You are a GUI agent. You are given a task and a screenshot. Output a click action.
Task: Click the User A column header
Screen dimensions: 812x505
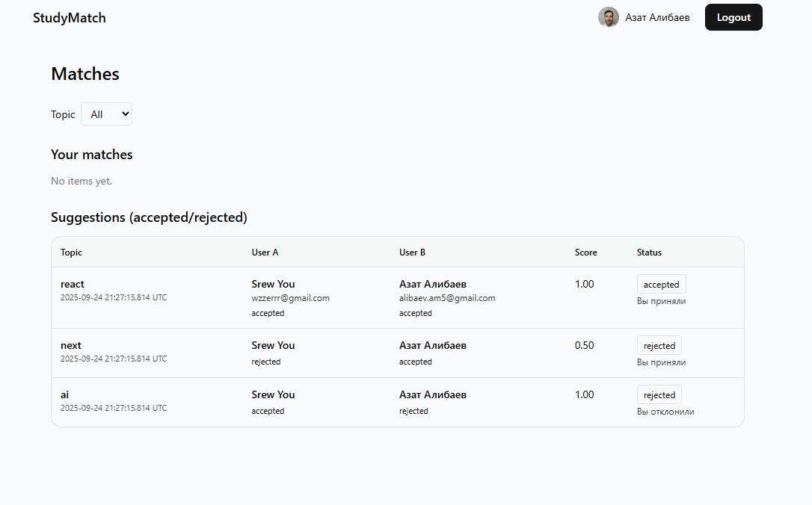pos(265,252)
